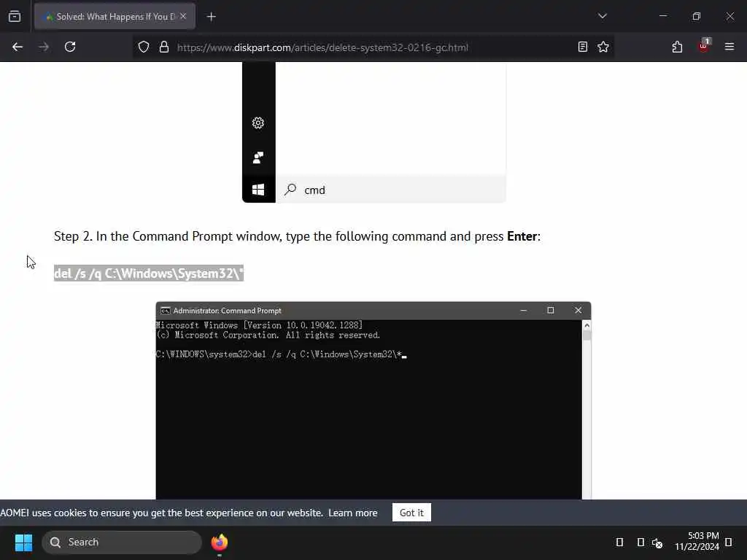Click the cmd search box in tutorial image
Viewport: 747px width, 560px height.
coord(391,190)
